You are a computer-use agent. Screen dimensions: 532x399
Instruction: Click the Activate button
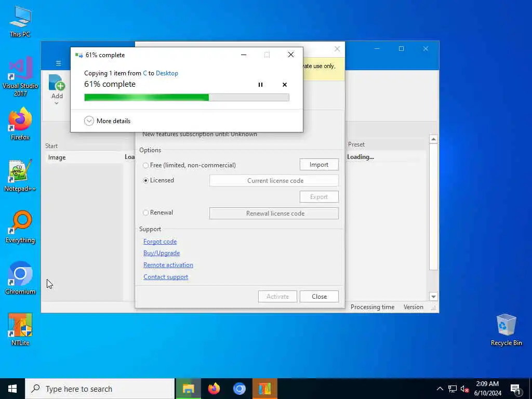point(277,297)
